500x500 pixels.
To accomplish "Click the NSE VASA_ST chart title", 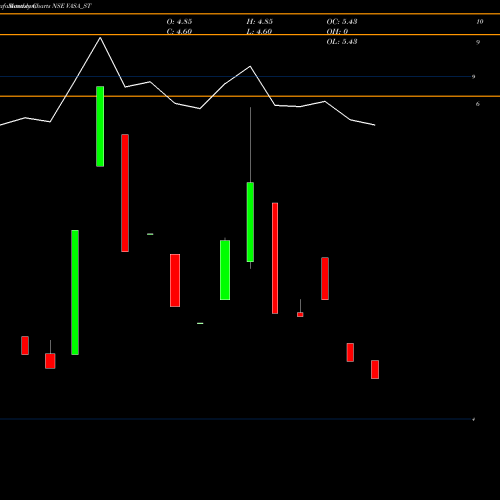I will [x=72, y=6].
